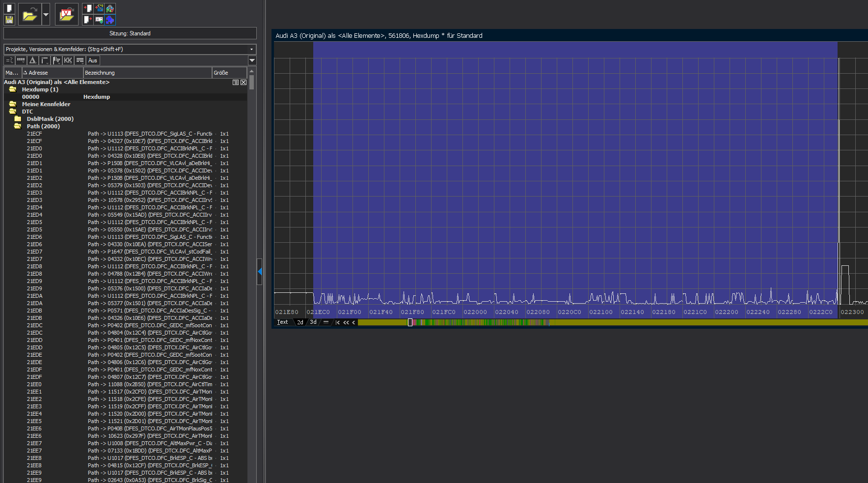Click the save floppy disk icon
Image resolution: width=868 pixels, height=483 pixels.
9,20
